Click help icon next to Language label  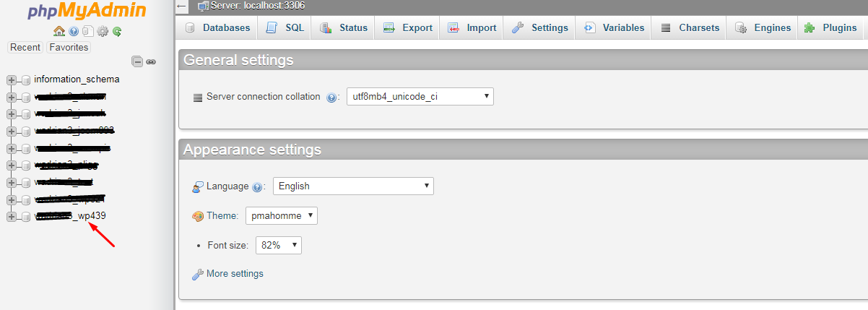pyautogui.click(x=257, y=187)
